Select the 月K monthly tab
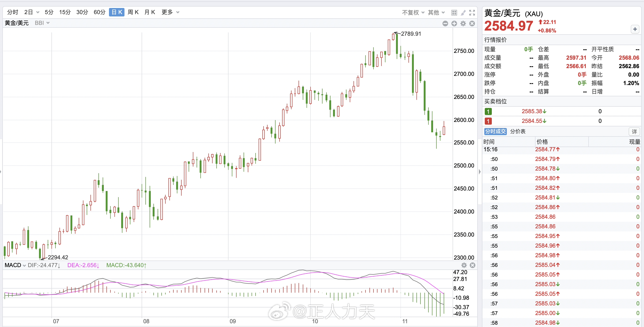Screen dimensions: 644x327 (x=150, y=12)
